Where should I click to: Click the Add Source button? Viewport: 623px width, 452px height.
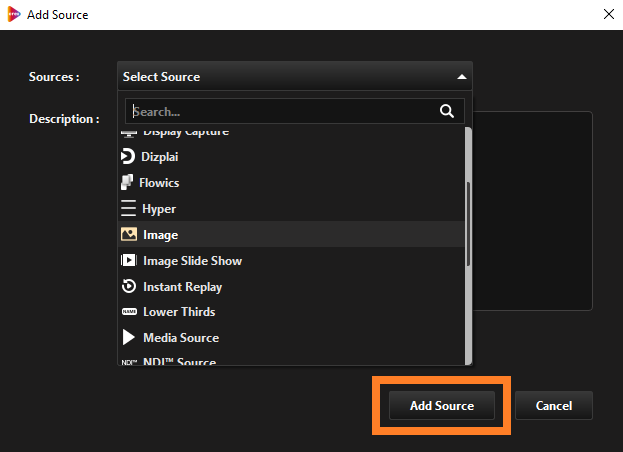[441, 406]
